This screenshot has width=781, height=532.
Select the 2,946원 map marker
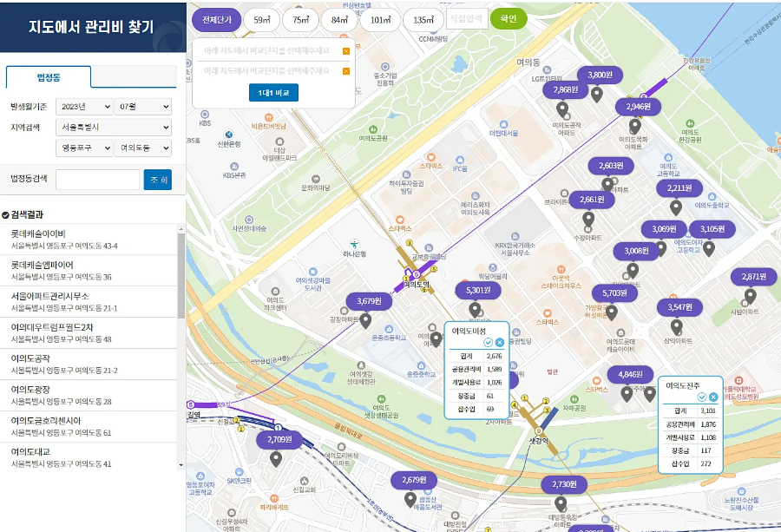tap(638, 107)
